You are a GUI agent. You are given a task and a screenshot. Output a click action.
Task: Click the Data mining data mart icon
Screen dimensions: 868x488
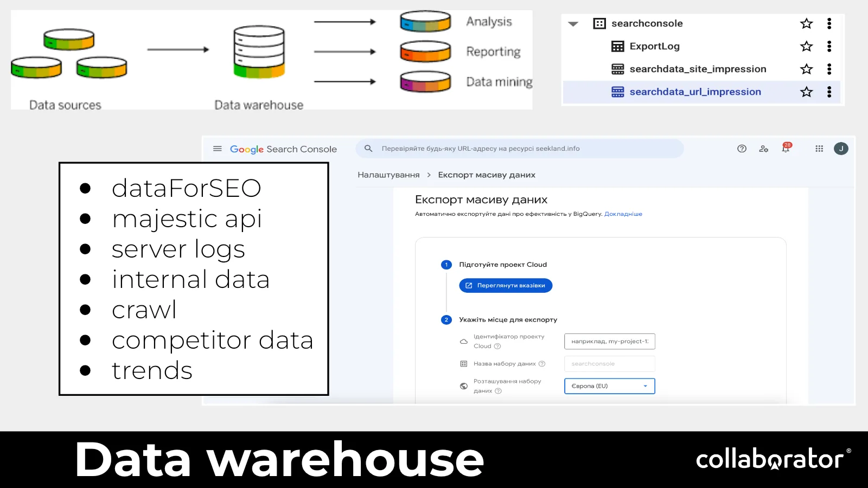click(x=425, y=82)
